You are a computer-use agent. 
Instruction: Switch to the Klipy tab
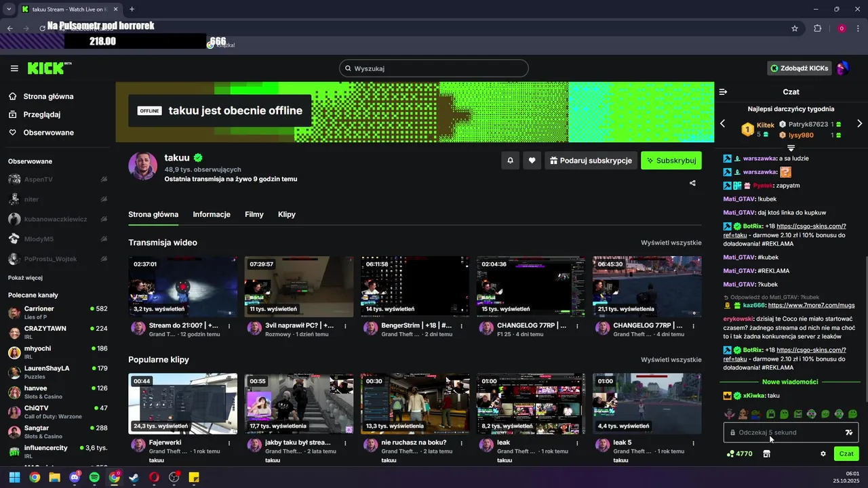coord(287,214)
